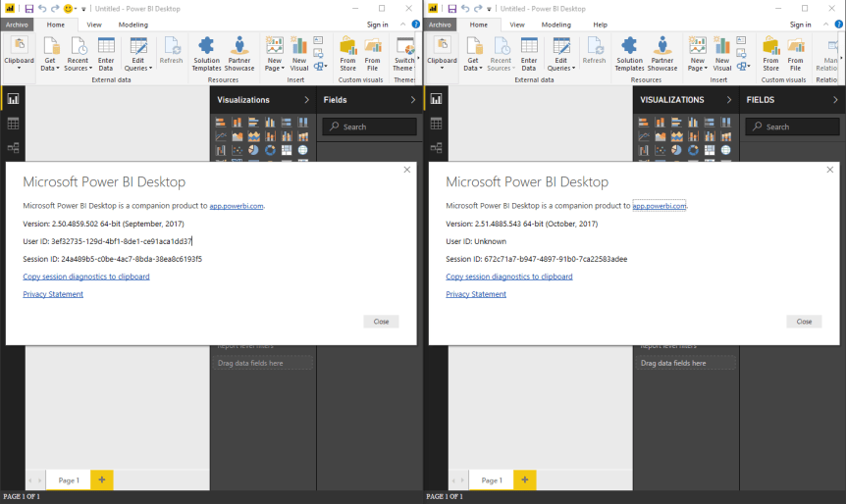Image resolution: width=846 pixels, height=504 pixels.
Task: Copy session diagnostics link in right dialog
Action: (x=509, y=277)
